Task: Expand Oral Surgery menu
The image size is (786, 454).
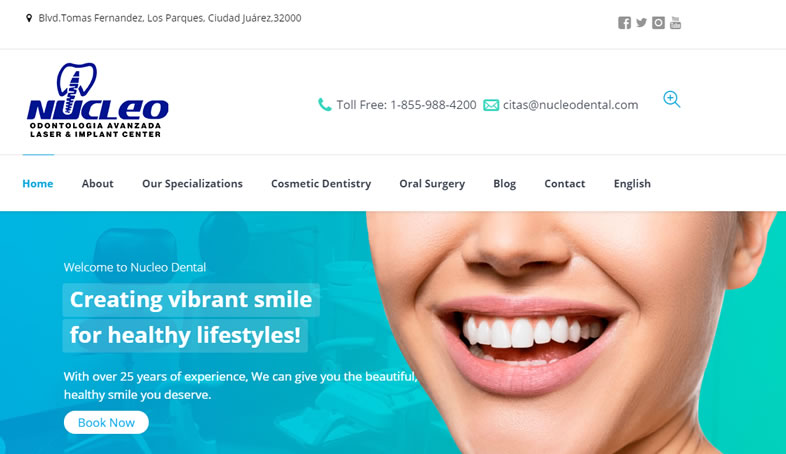Action: (x=432, y=184)
